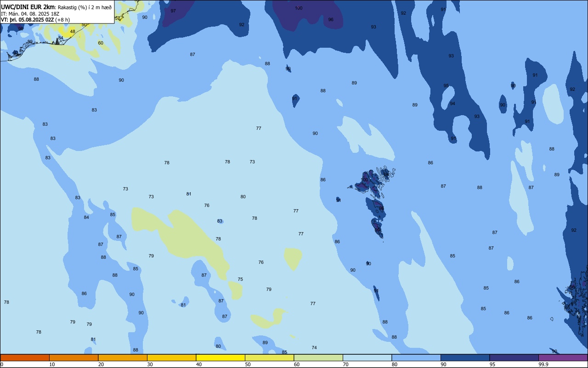Click the purple legend segment above 99.9
Screen dimensions: 588x368
(x=563, y=357)
